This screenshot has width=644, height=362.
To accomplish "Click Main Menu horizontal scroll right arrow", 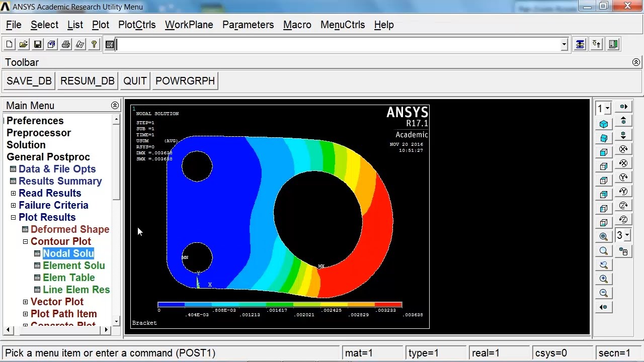I will pyautogui.click(x=106, y=330).
